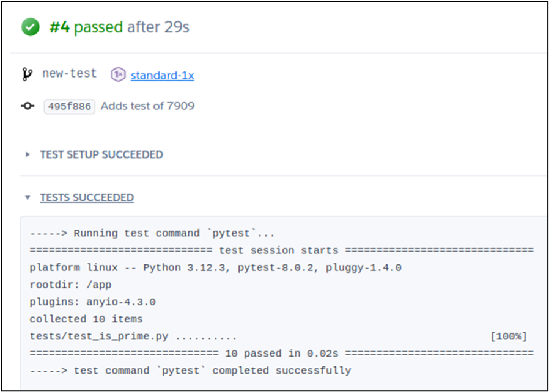Click the 'passed after 29s' status text

131,27
